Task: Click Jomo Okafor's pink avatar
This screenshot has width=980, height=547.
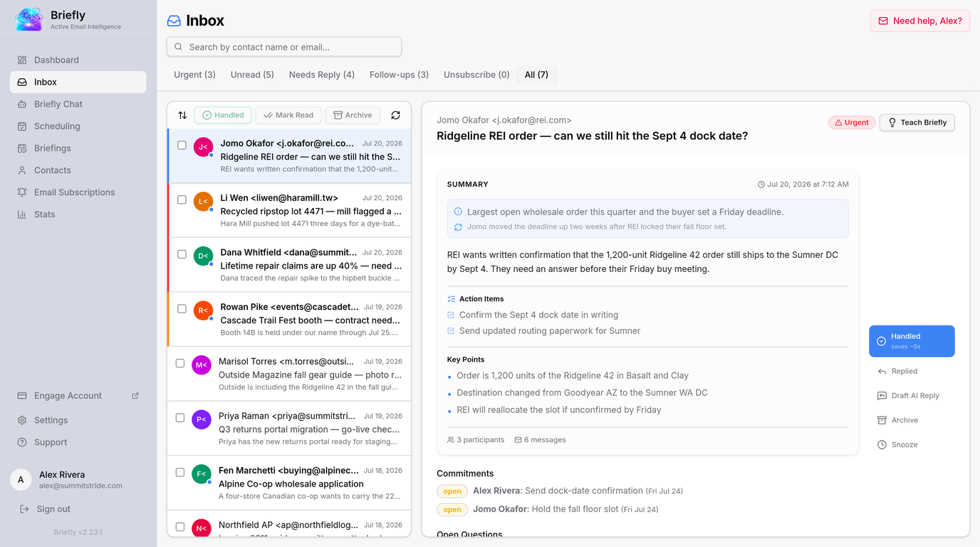Action: coord(203,147)
